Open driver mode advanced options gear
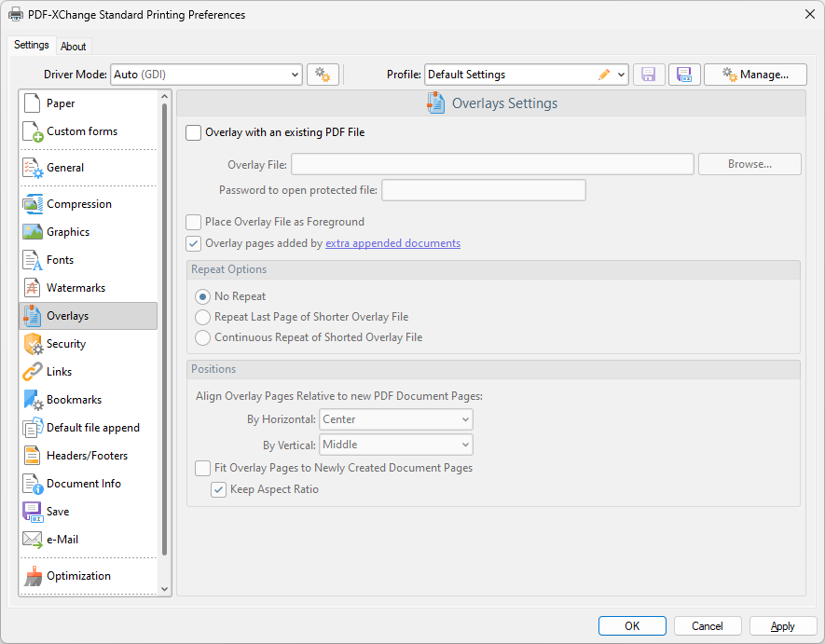The image size is (825, 644). click(323, 74)
